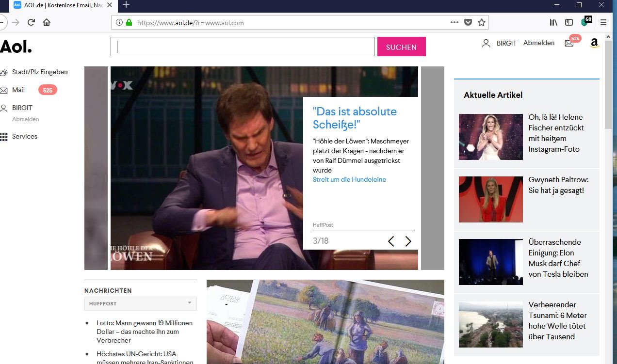Expand the HUFFPOST news source dropdown
617x364 pixels.
[141, 303]
